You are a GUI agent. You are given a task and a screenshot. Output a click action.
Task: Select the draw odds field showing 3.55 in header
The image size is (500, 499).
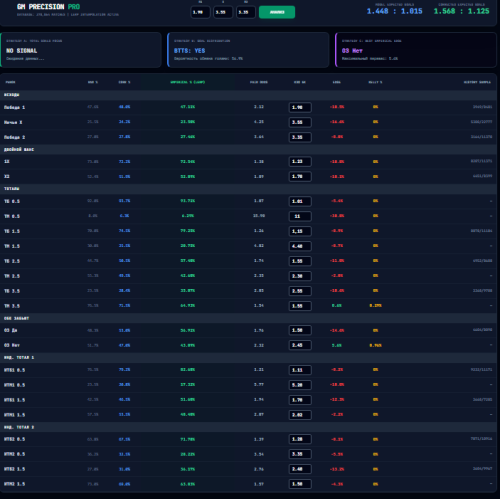tap(223, 12)
